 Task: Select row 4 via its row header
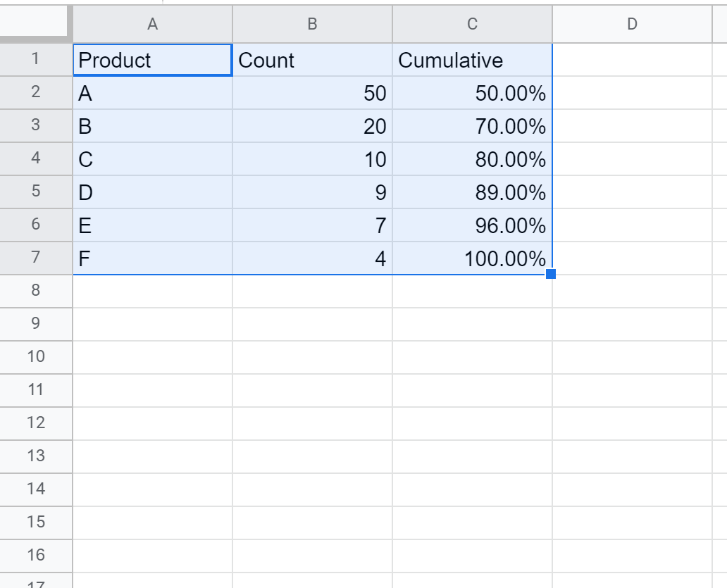coord(35,159)
